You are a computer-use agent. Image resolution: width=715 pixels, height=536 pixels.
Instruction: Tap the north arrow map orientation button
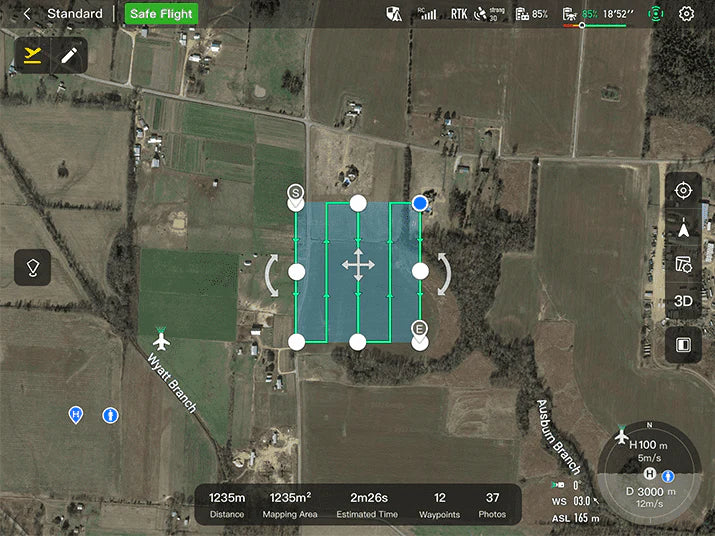click(683, 228)
